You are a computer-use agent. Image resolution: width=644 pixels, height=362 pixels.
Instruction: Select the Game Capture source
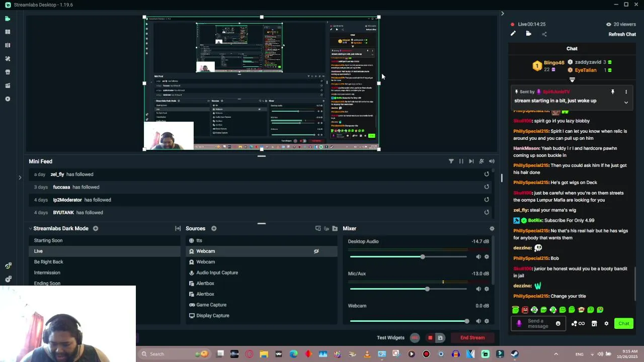(262, 305)
